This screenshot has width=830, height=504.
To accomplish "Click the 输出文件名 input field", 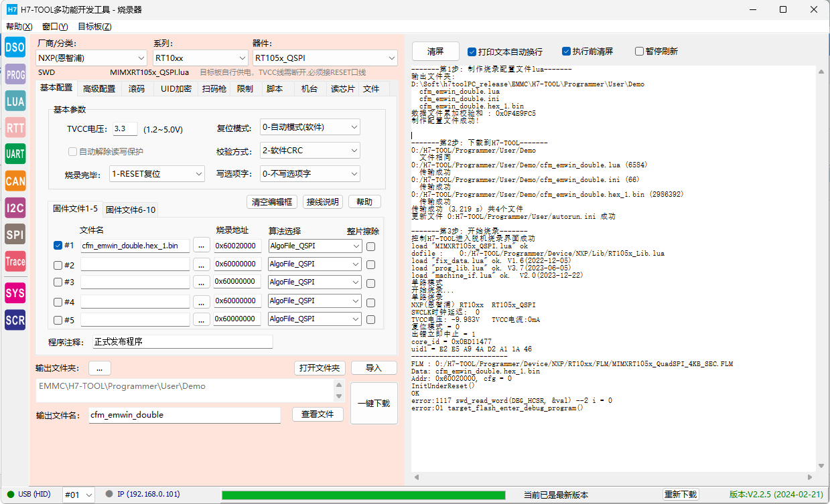I will [x=184, y=415].
